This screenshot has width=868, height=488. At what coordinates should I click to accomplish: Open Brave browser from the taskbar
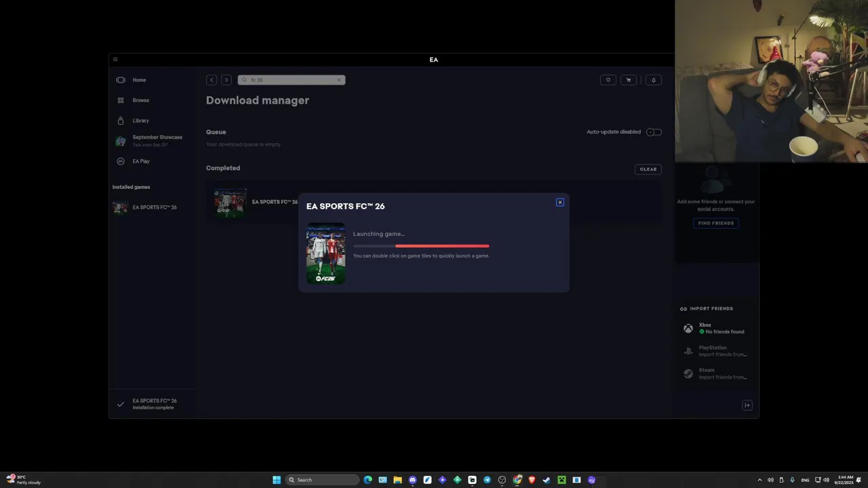click(532, 480)
